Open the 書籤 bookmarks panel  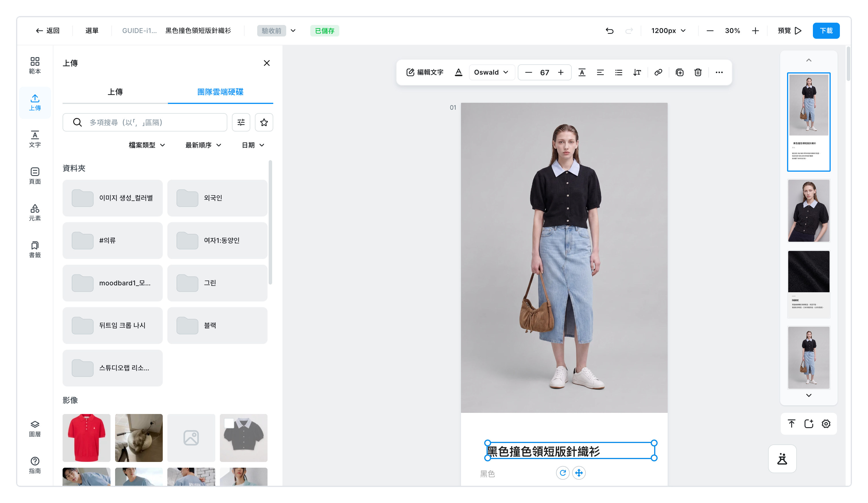click(35, 249)
